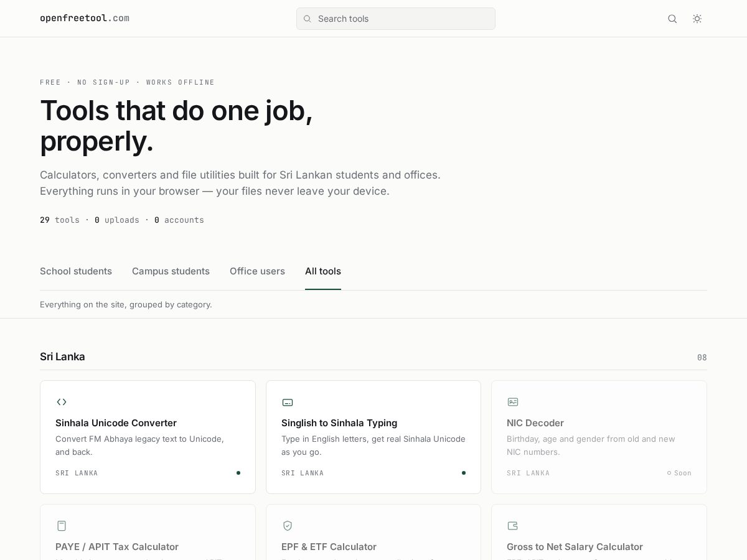Click '29 tools · 0 uploads' stats line
Screen dimensions: 747x560
coord(122,220)
